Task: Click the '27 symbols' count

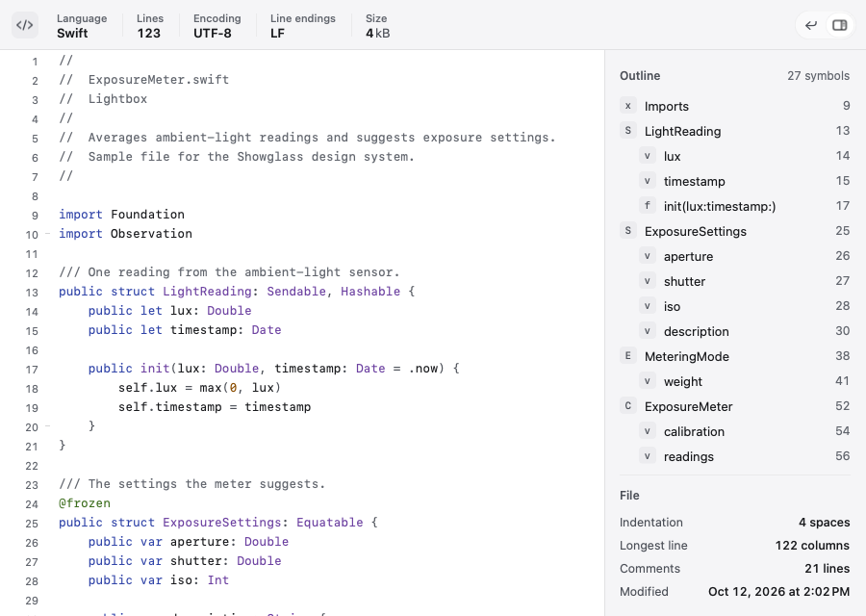Action: [819, 76]
